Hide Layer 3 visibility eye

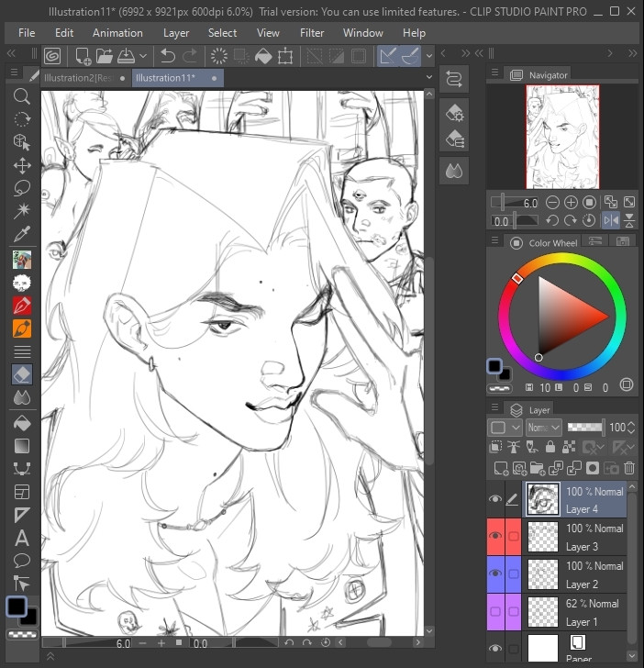click(495, 536)
